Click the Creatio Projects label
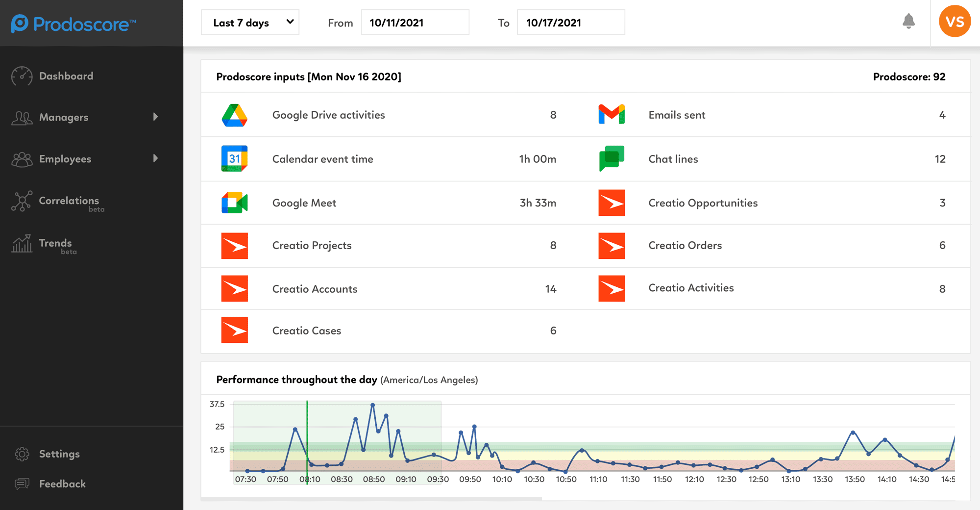 [x=312, y=246]
